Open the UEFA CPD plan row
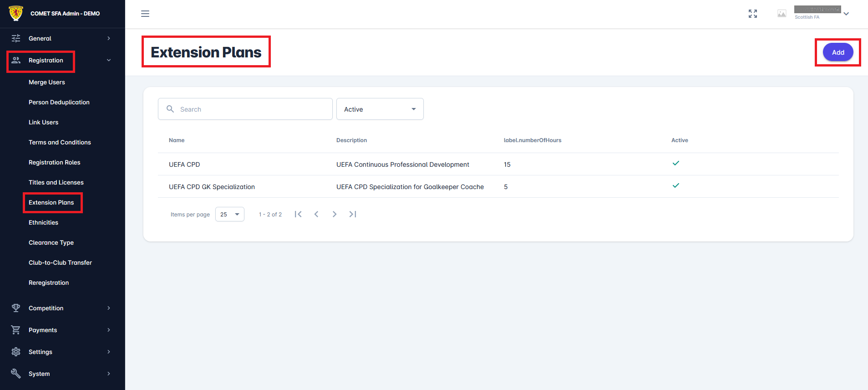This screenshot has width=868, height=390. [184, 164]
